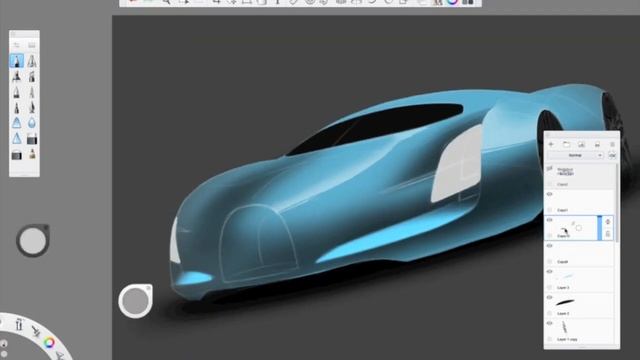
Task: Click the layers panel vertical scrollbar
Action: (x=616, y=204)
